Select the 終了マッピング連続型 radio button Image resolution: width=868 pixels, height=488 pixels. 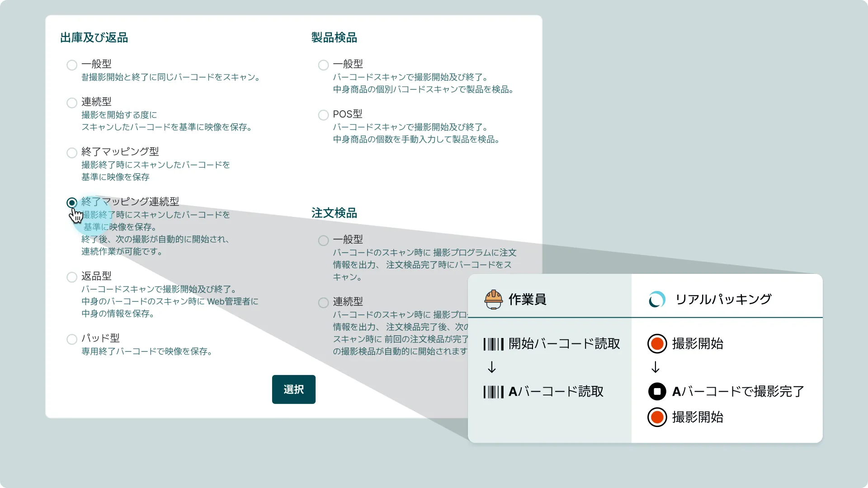[72, 203]
